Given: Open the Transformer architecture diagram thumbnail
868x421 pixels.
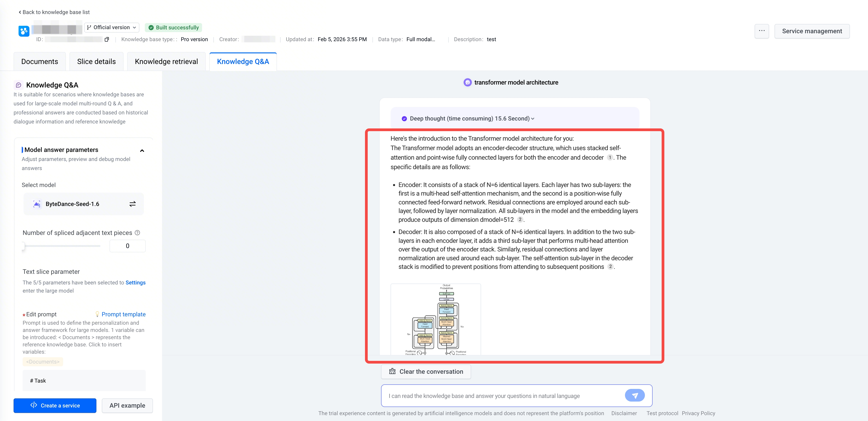Looking at the screenshot, I should [x=435, y=319].
